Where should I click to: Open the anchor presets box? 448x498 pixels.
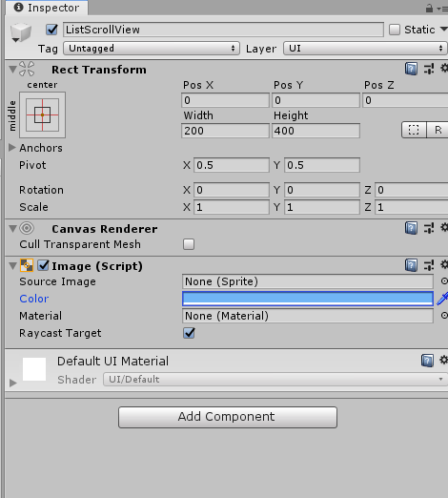(42, 114)
